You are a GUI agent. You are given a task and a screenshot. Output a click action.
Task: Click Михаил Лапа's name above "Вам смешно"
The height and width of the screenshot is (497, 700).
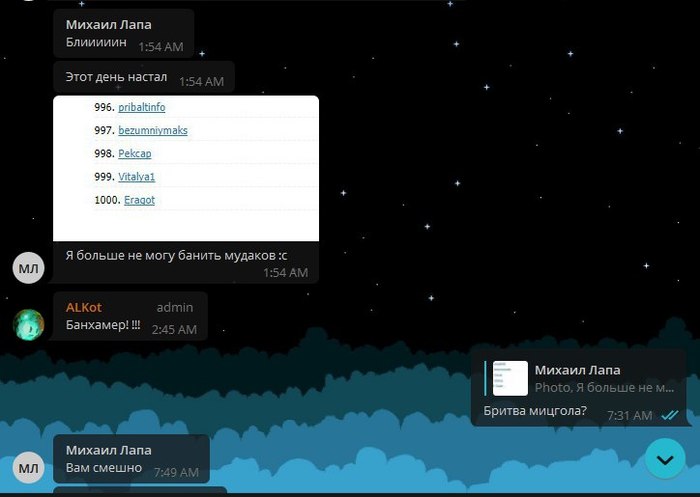pyautogui.click(x=108, y=449)
